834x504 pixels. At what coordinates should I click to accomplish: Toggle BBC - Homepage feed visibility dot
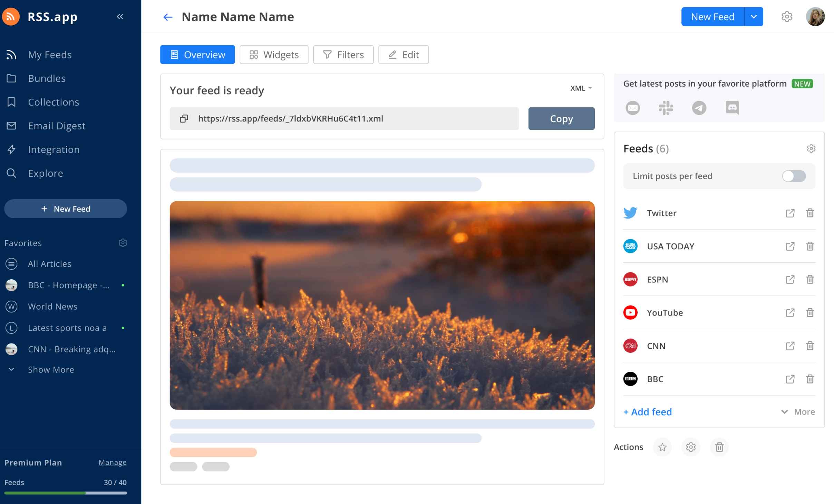(122, 285)
